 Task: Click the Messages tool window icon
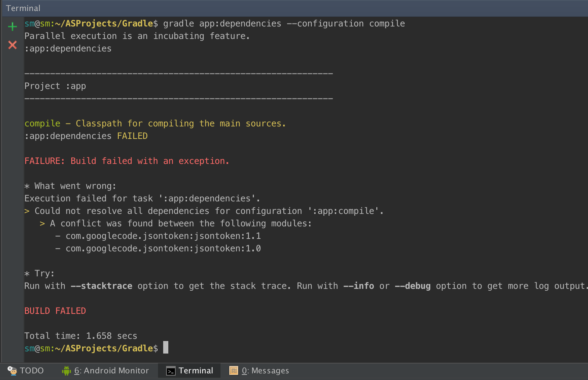click(x=234, y=370)
